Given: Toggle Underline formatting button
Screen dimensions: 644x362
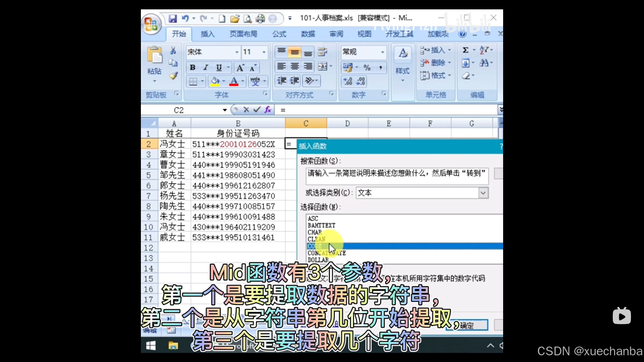Looking at the screenshot, I should coord(219,68).
